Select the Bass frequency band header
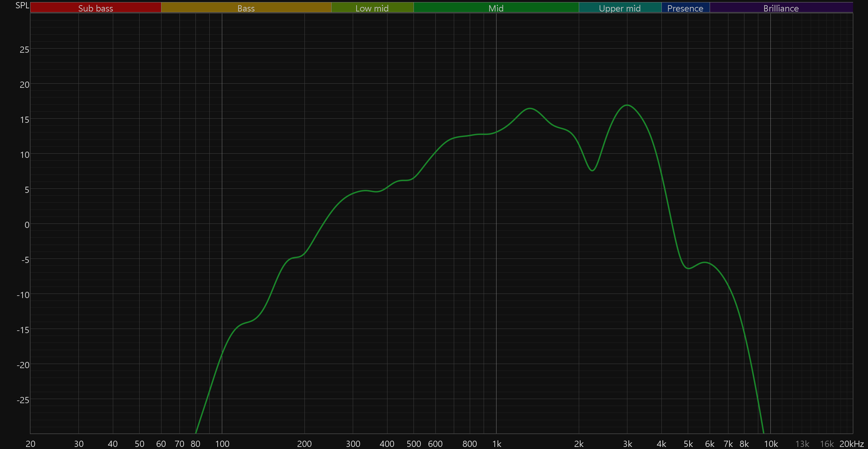This screenshot has height=449, width=868. click(x=246, y=8)
